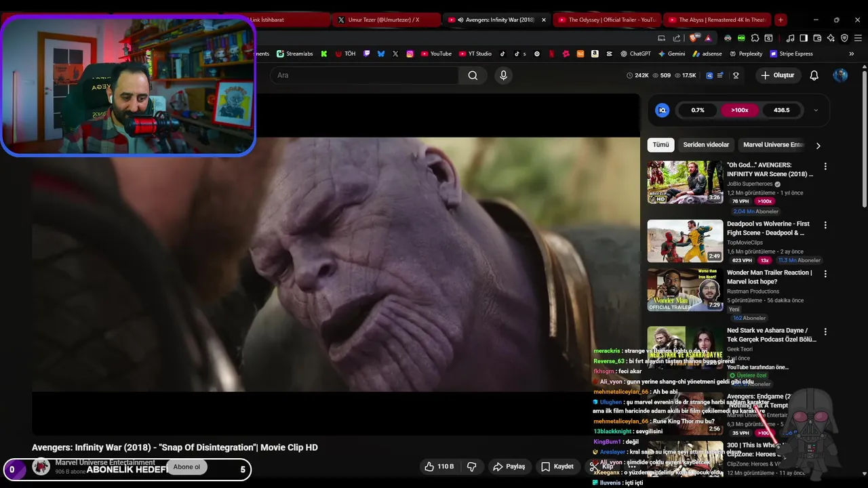Open Gemini bookmark
This screenshot has width=868, height=488.
672,54
